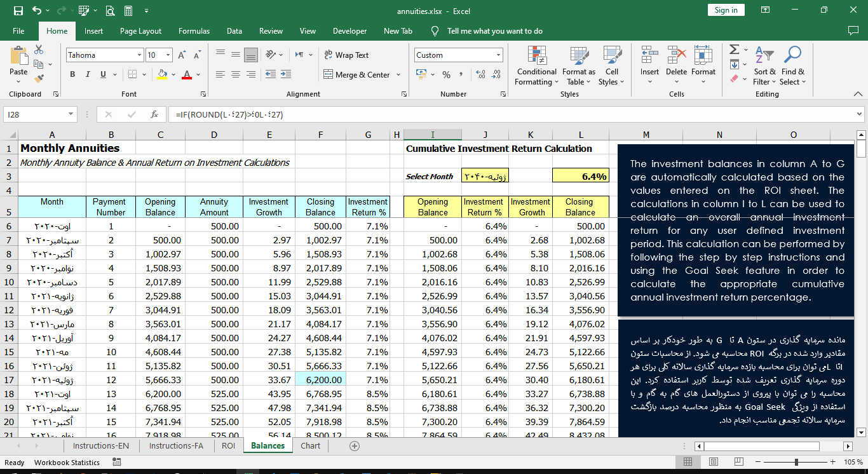This screenshot has height=474, width=868.
Task: Align text to the middle vertically
Action: [236, 55]
